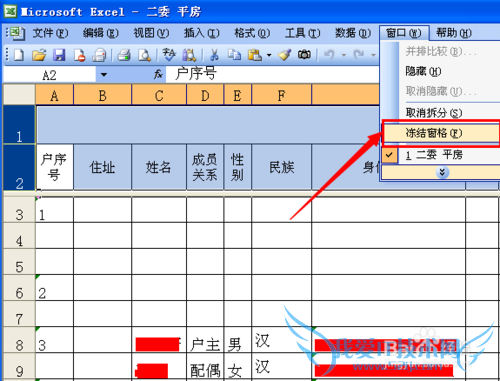The height and width of the screenshot is (381, 500).
Task: Open the 工具(T) menu
Action: point(302,33)
